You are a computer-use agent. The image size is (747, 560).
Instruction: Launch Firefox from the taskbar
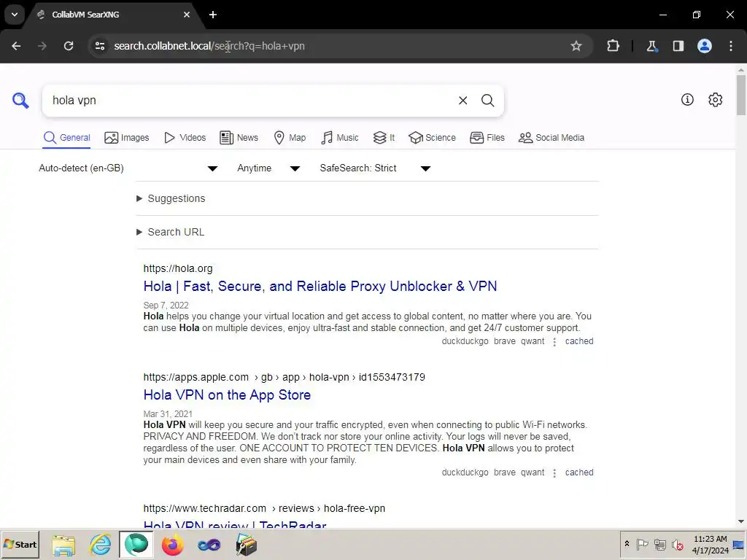(x=172, y=545)
